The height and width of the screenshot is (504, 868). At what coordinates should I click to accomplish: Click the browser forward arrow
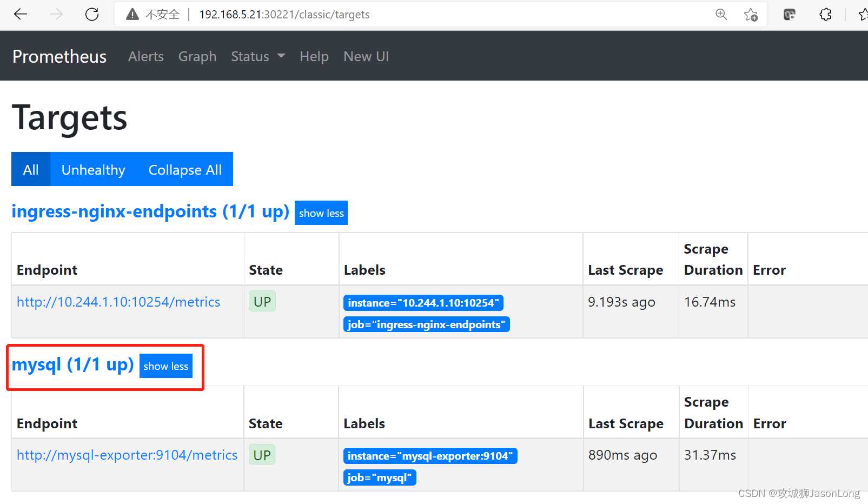point(56,15)
